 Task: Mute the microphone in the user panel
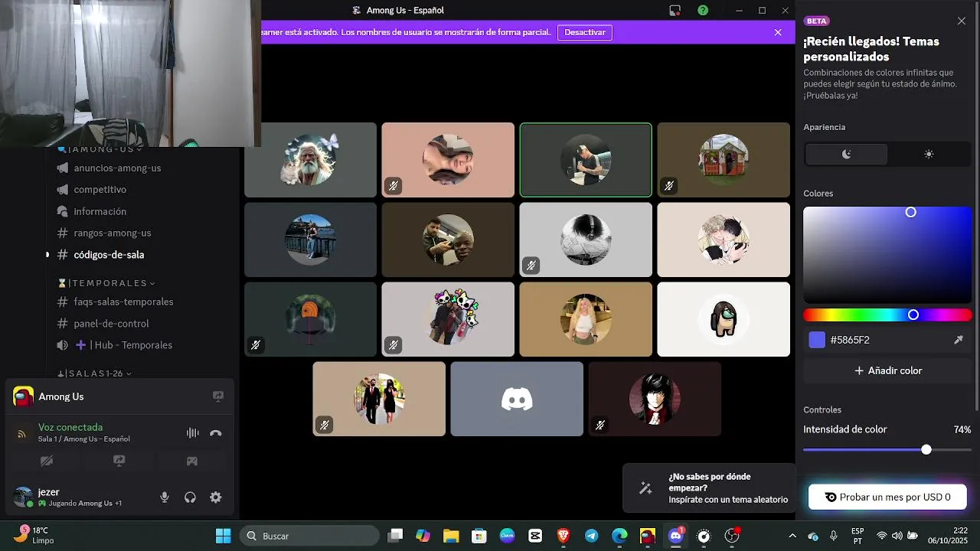tap(165, 497)
